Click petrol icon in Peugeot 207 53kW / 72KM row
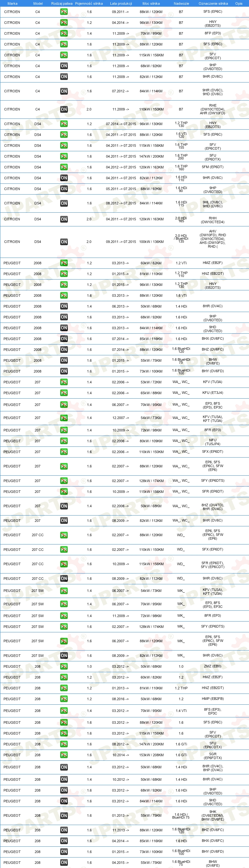This screenshot has height=868, width=249. pyautogui.click(x=64, y=382)
